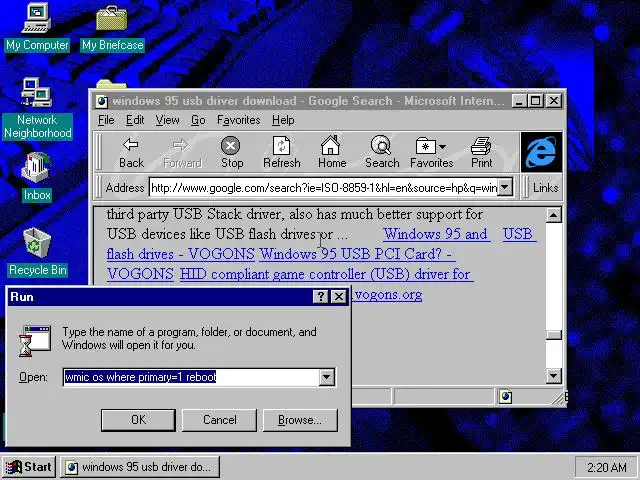This screenshot has height=480, width=640.
Task: Click the taskbar windows 95 usb driver button
Action: click(x=140, y=467)
